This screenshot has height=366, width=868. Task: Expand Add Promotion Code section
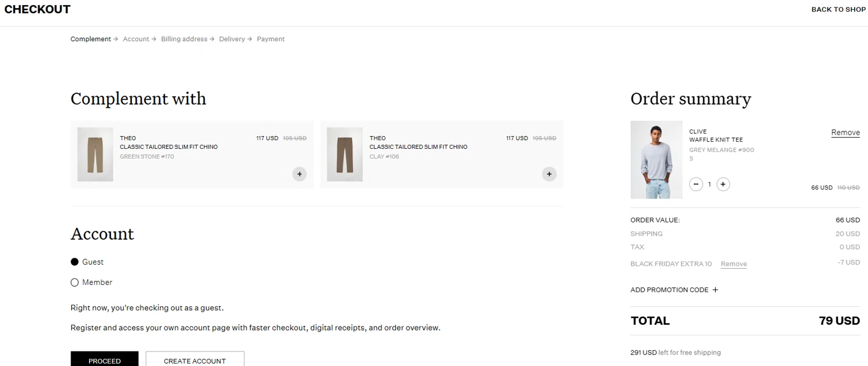674,290
